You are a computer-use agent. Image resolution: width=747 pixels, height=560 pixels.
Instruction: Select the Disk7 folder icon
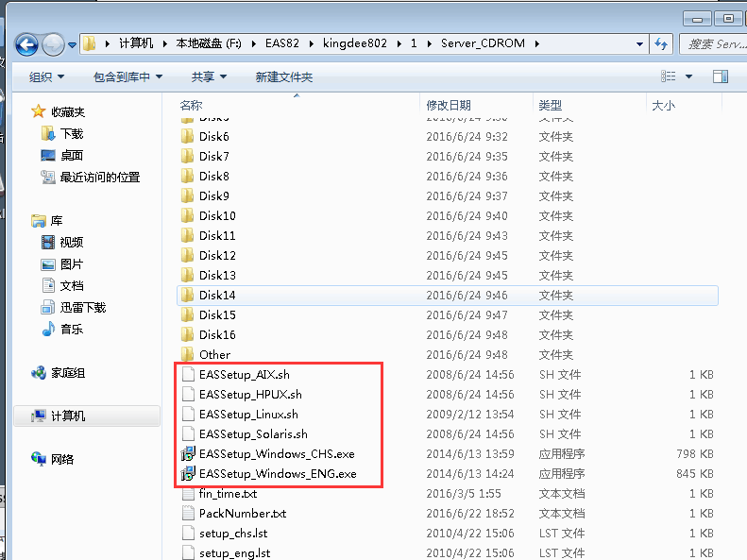(x=188, y=156)
